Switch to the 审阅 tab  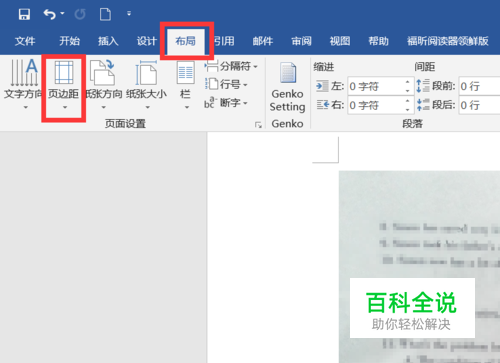(301, 41)
